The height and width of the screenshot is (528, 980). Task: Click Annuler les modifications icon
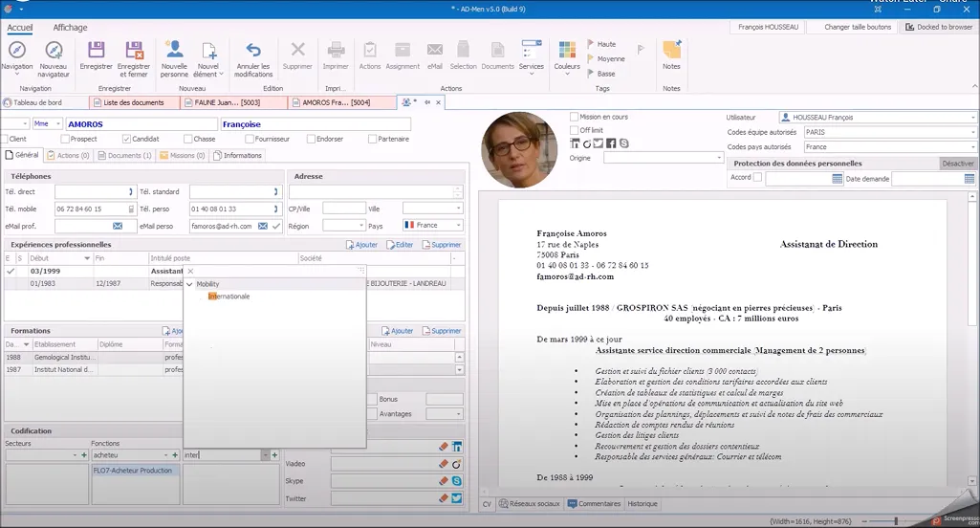click(x=253, y=51)
